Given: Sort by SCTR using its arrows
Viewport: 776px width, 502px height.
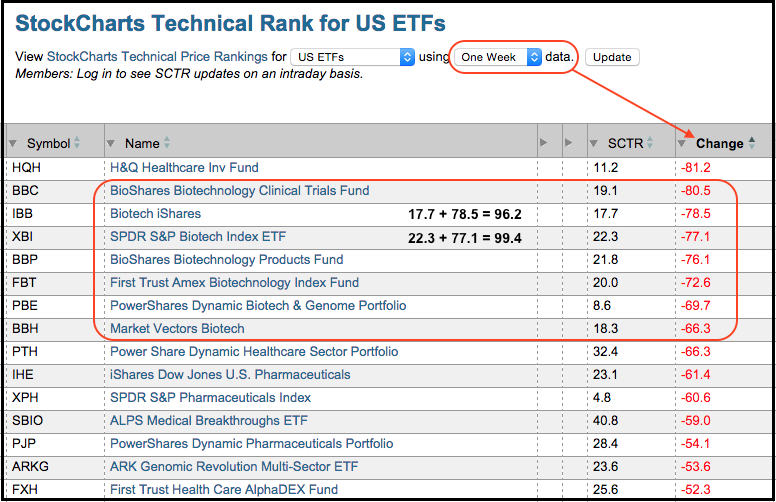Looking at the screenshot, I should (x=649, y=143).
